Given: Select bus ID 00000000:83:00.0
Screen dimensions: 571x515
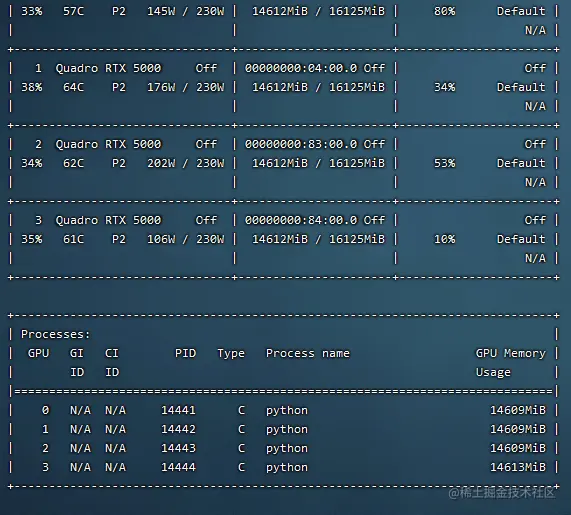Looking at the screenshot, I should click(301, 144).
